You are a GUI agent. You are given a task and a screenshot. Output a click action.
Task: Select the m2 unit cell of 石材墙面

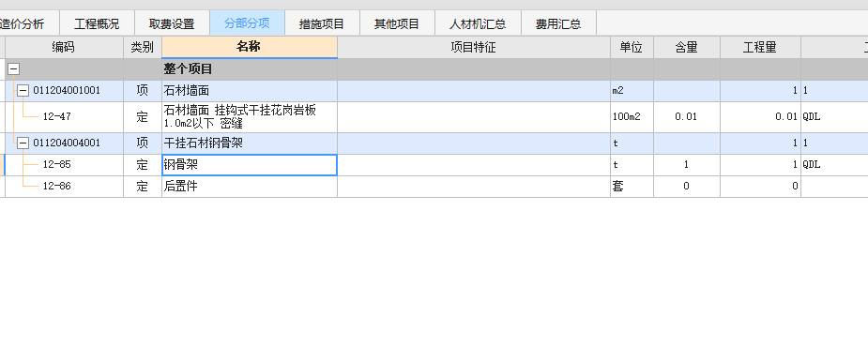click(632, 91)
